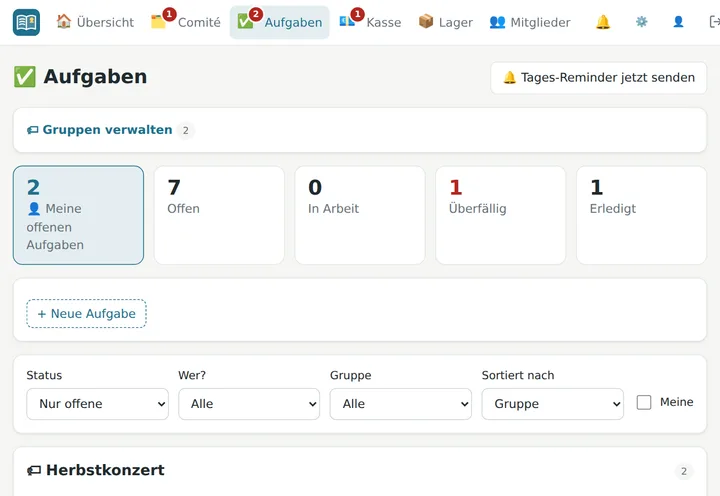The image size is (720, 496).
Task: Enable the Meine checkbox
Action: pyautogui.click(x=644, y=402)
